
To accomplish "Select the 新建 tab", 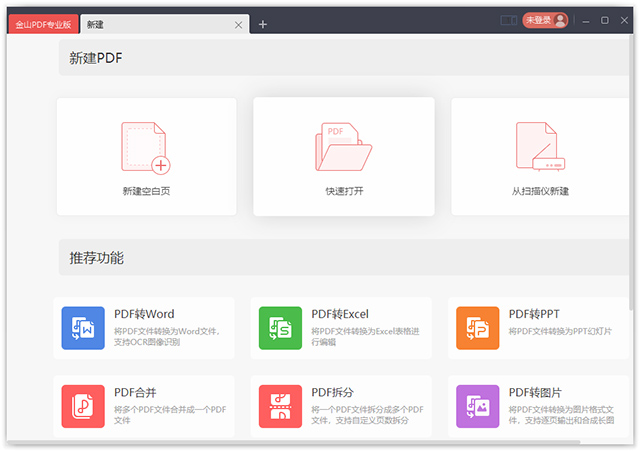I will (164, 24).
